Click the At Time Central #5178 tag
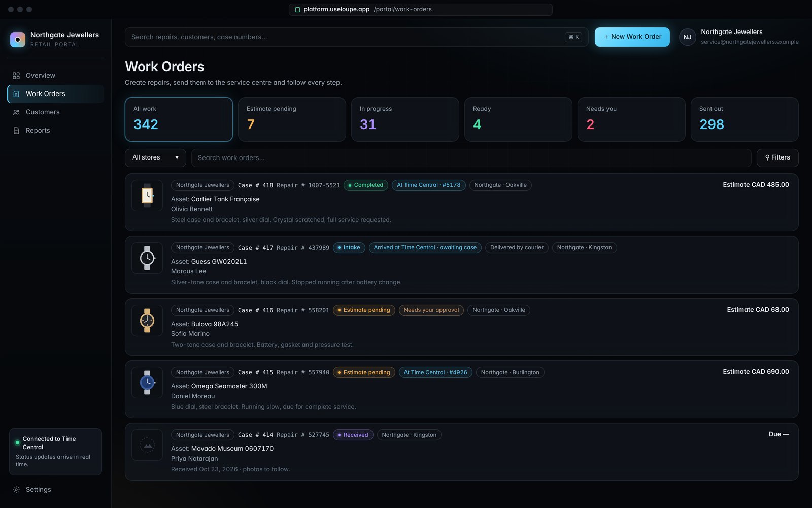812x508 pixels. (429, 185)
